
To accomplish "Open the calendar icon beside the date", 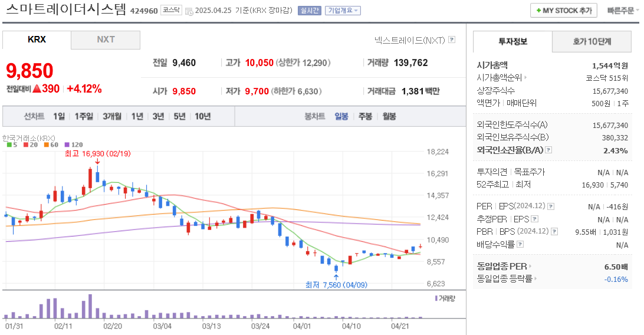I will tap(189, 11).
